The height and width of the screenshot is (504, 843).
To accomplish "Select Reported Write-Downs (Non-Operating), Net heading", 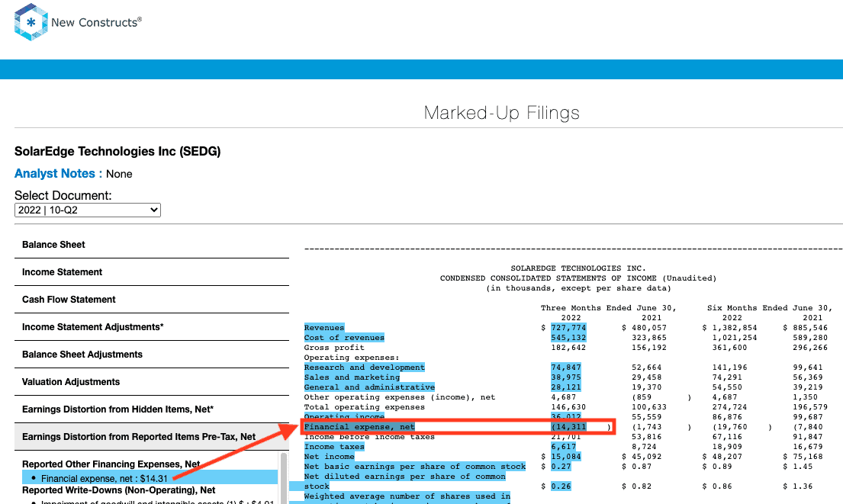I will tap(118, 490).
